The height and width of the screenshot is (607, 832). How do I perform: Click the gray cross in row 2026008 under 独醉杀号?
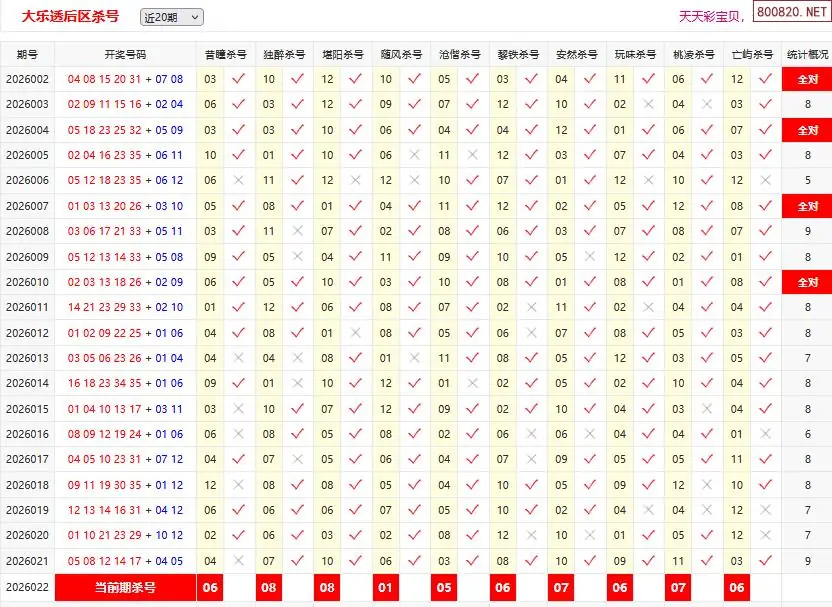click(297, 231)
